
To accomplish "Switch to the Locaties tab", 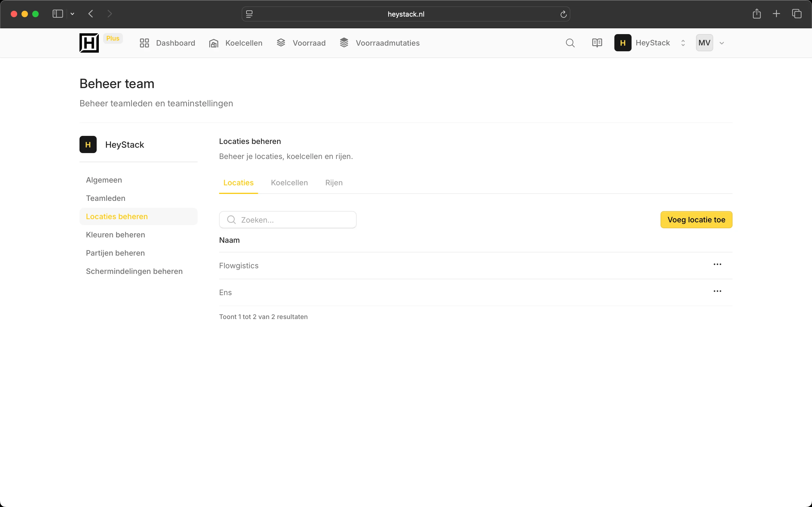I will [238, 183].
